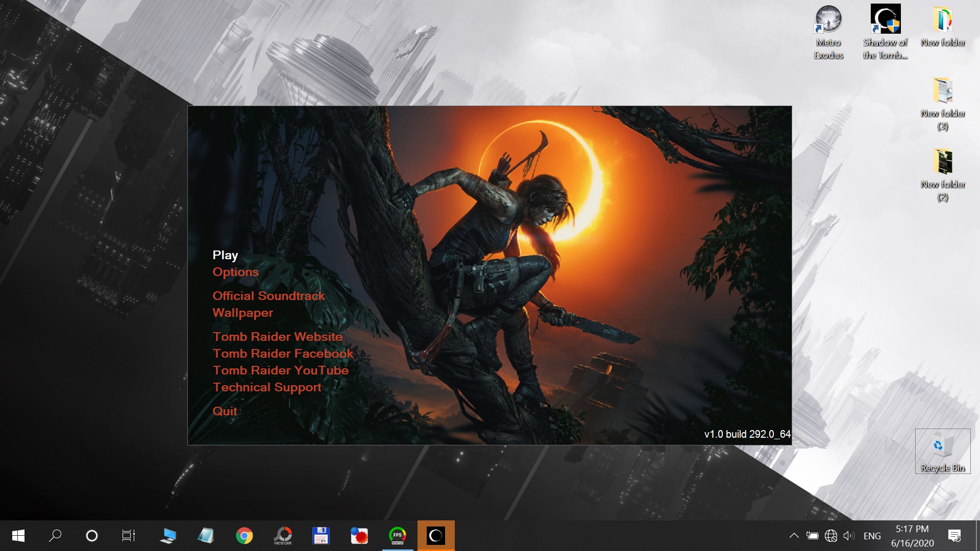This screenshot has height=551, width=980.
Task: Open PhotoScape from the taskbar
Action: 282,536
